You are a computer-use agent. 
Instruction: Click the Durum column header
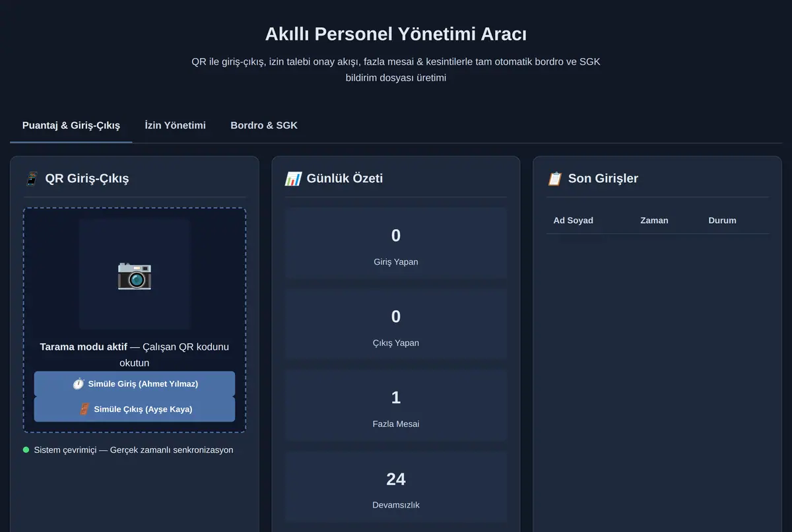click(722, 220)
